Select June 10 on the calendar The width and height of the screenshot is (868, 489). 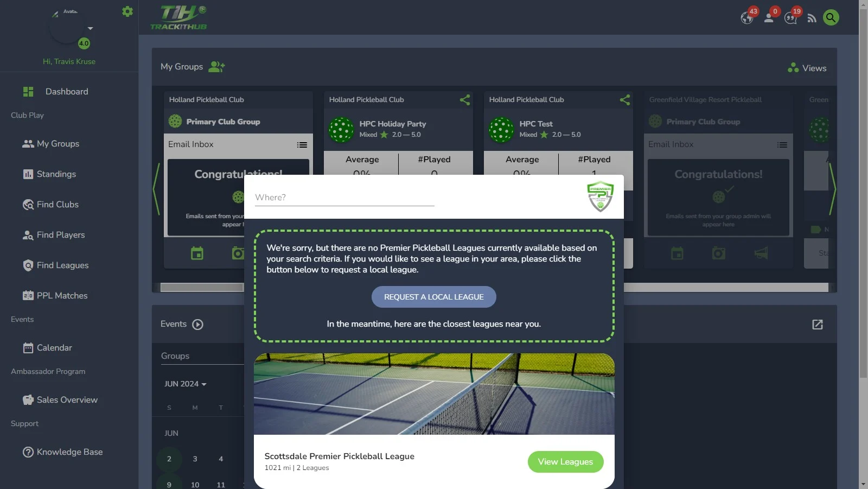pyautogui.click(x=195, y=485)
